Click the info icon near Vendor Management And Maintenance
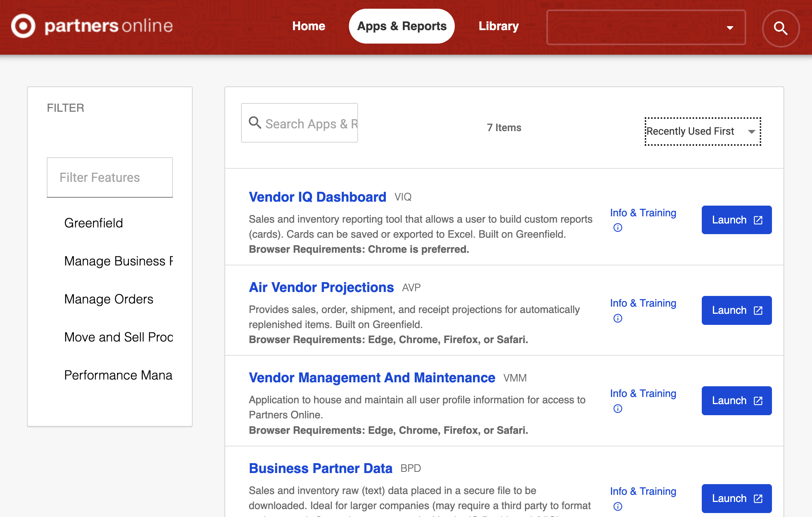 (617, 408)
